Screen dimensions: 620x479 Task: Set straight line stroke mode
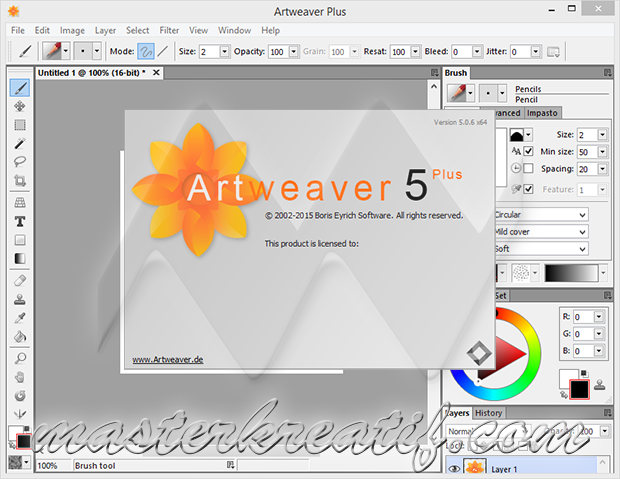tap(163, 51)
